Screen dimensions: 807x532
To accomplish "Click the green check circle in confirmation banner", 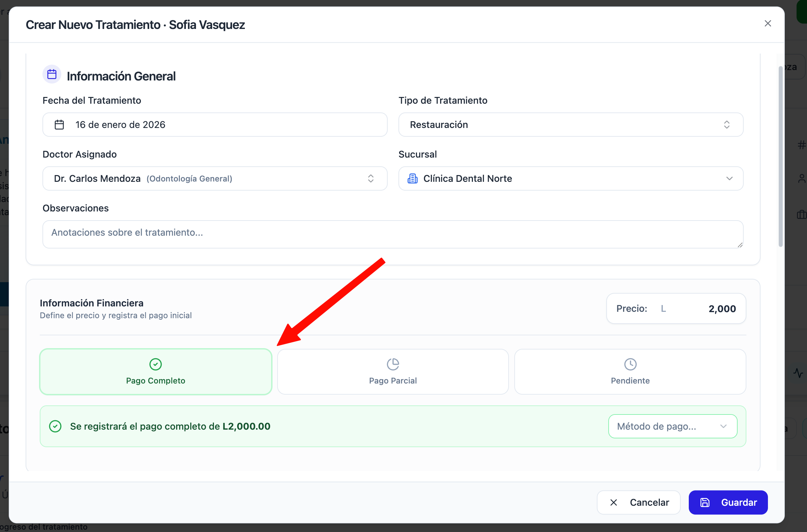I will click(55, 426).
